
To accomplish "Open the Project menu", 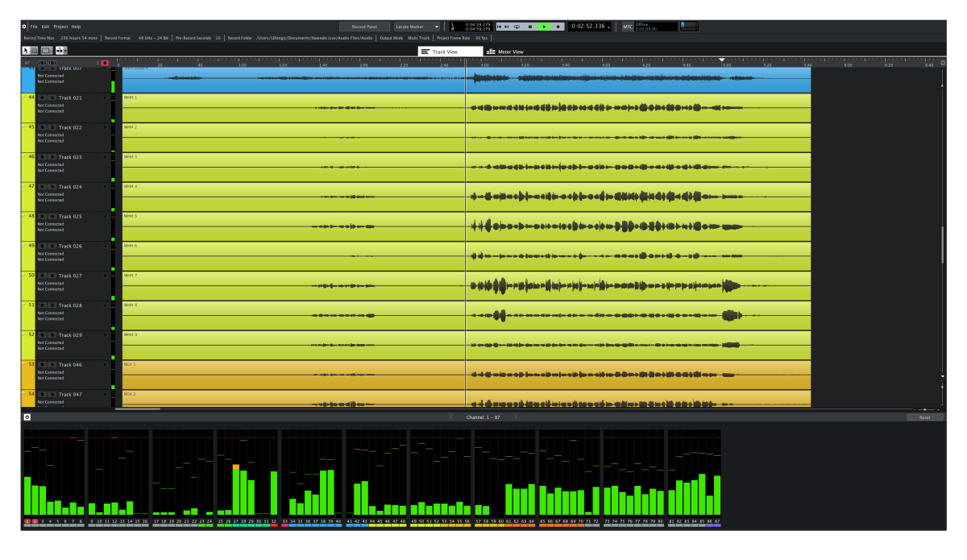I will pos(60,27).
